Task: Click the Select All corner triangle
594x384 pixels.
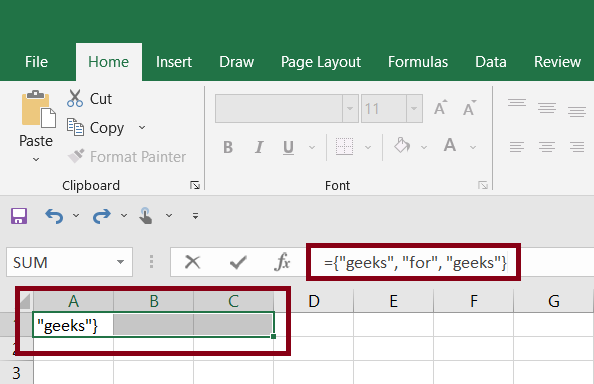Action: click(25, 302)
